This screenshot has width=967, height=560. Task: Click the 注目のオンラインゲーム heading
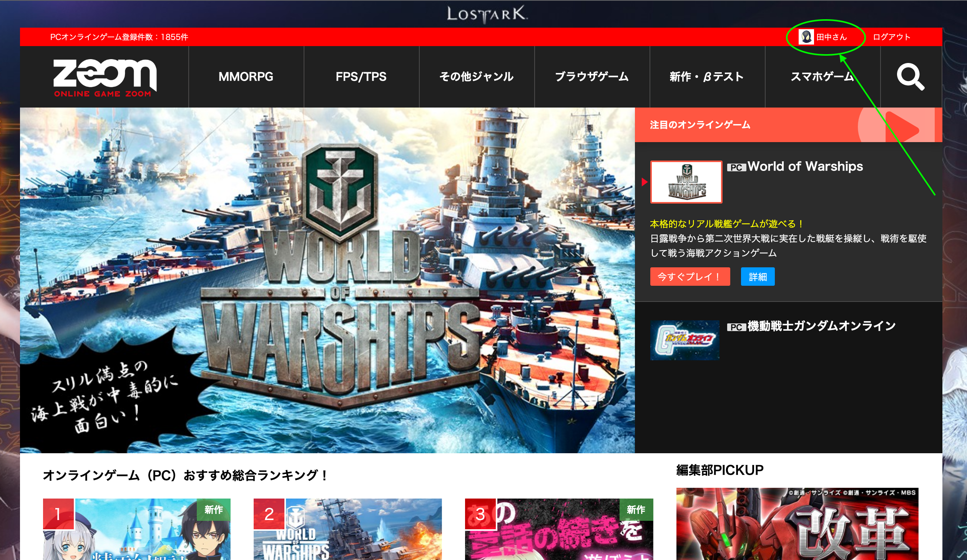(x=700, y=125)
